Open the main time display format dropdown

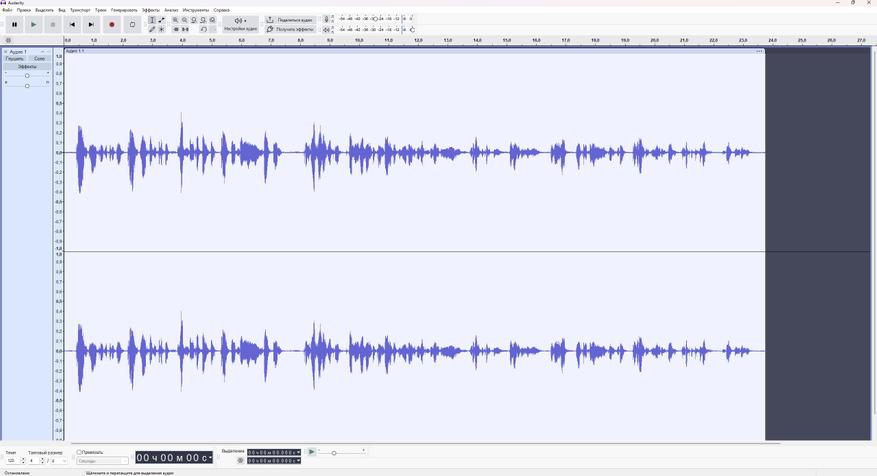click(210, 458)
